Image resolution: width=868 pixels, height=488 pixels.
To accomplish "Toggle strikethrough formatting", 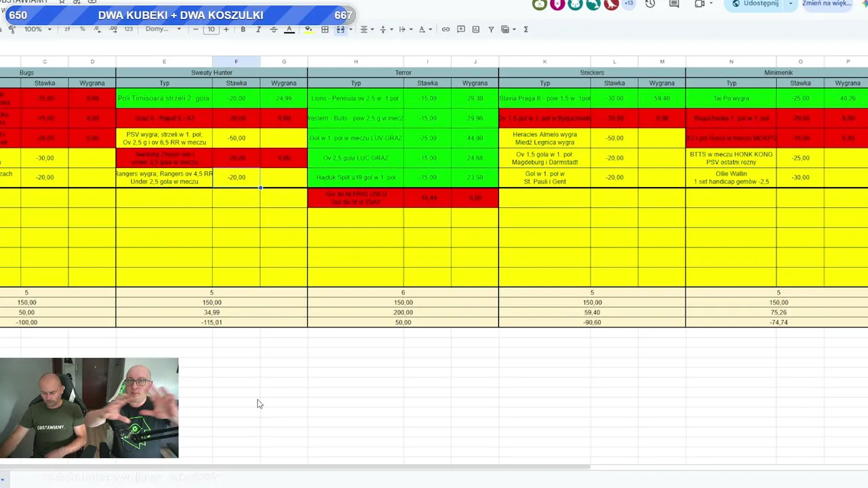I will [273, 29].
